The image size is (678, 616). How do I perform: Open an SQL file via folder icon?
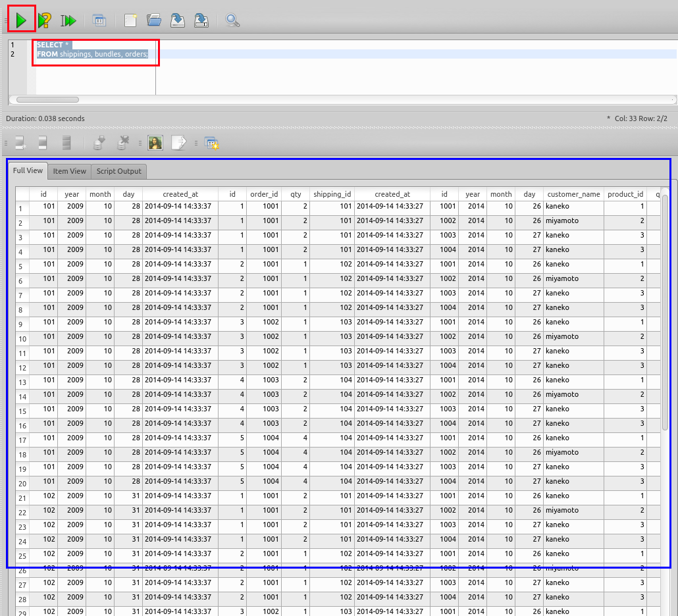click(x=153, y=20)
